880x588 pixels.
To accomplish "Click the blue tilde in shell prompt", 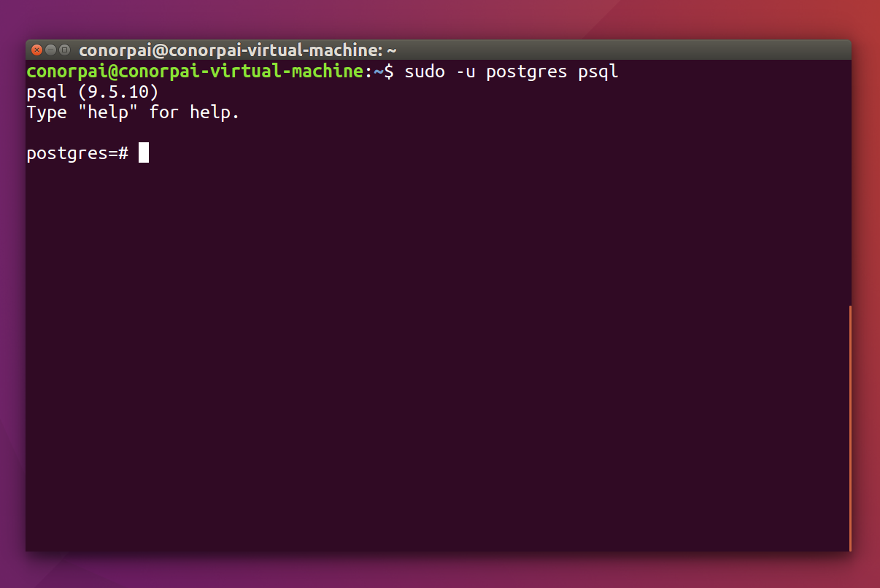I will tap(379, 71).
